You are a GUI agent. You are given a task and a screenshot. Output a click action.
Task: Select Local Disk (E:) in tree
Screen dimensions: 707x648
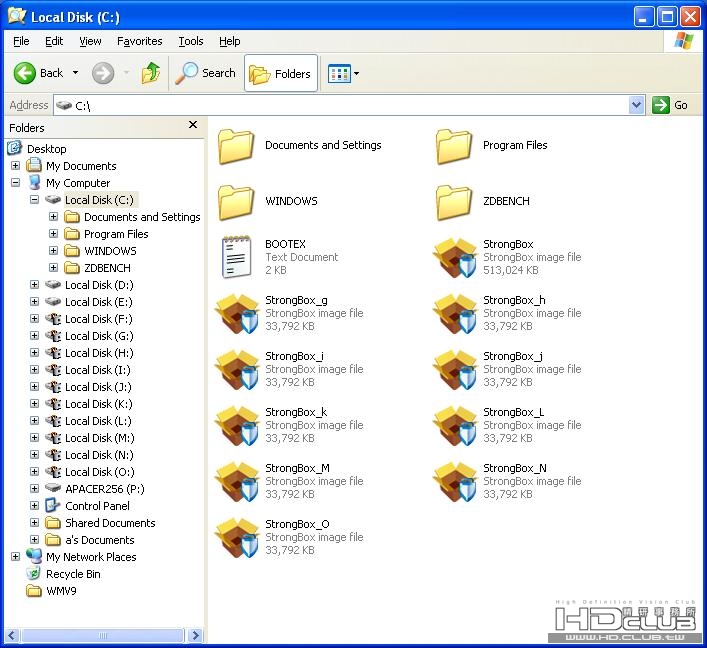click(99, 302)
